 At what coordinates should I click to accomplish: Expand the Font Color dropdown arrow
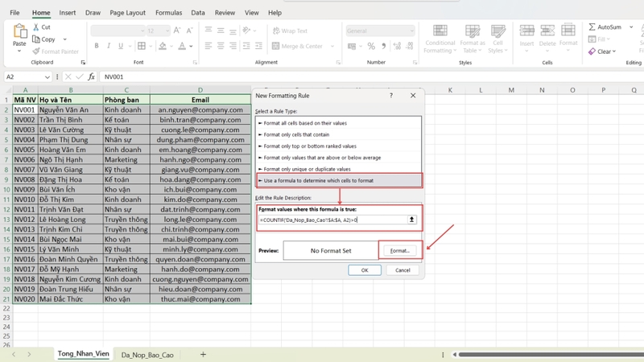pos(191,46)
